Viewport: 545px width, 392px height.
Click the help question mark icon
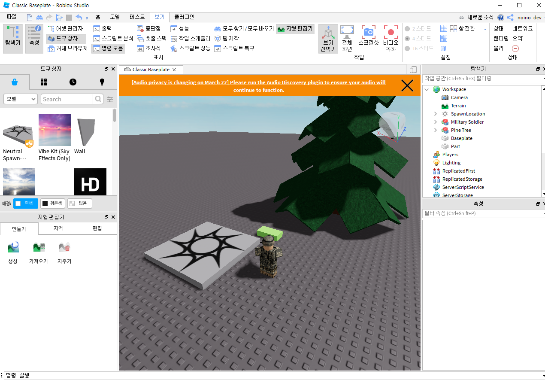click(x=501, y=17)
